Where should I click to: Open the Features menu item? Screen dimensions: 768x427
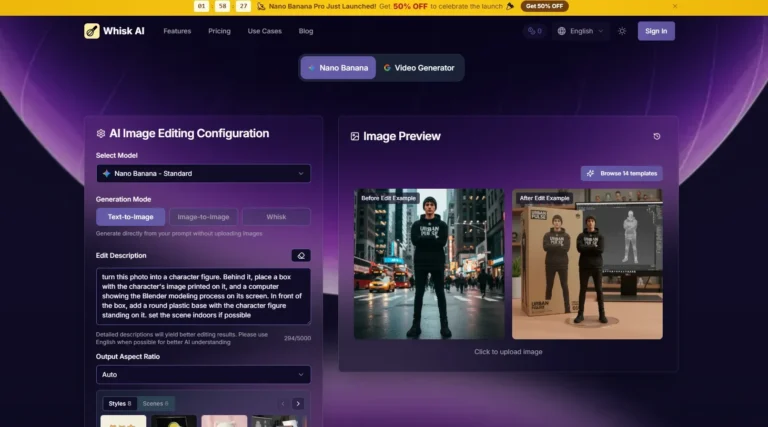pos(177,31)
